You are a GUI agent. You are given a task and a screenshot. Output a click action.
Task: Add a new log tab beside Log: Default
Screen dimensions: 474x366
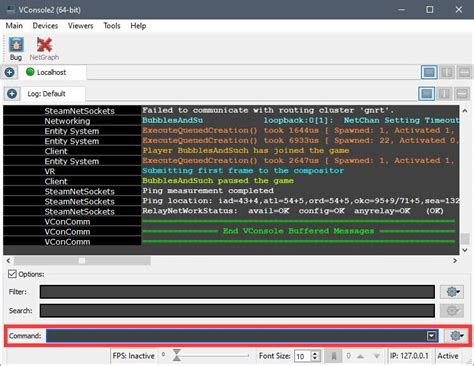12,94
